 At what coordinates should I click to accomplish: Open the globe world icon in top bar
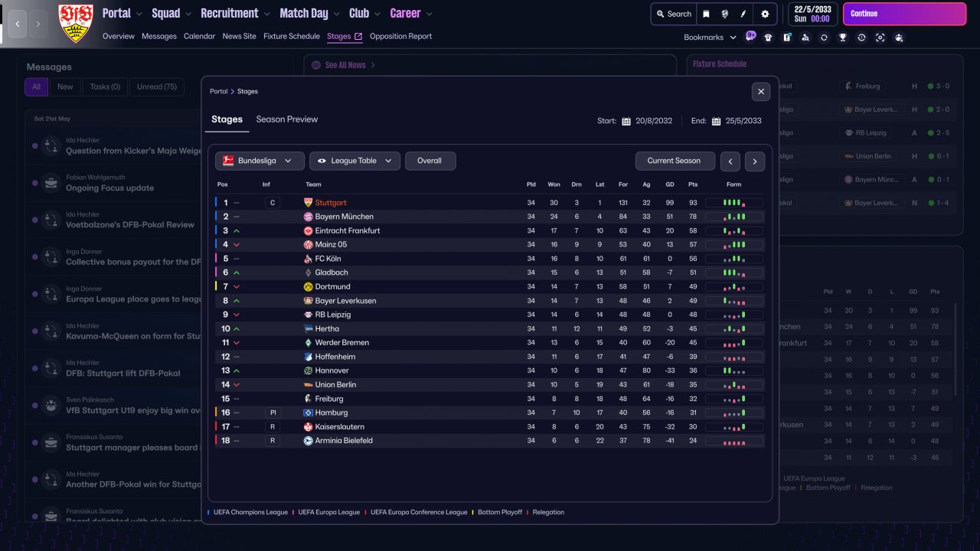pyautogui.click(x=724, y=14)
